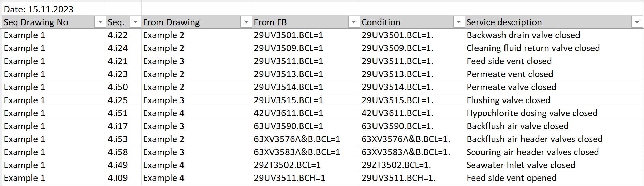Open the Seq. column filter arrow
644x186 pixels.
(x=135, y=22)
